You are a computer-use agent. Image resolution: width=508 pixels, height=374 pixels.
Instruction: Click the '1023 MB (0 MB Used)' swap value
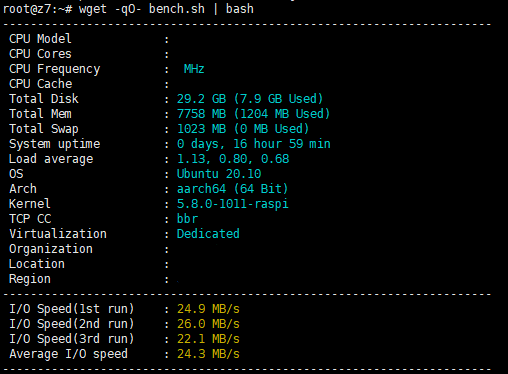point(243,129)
